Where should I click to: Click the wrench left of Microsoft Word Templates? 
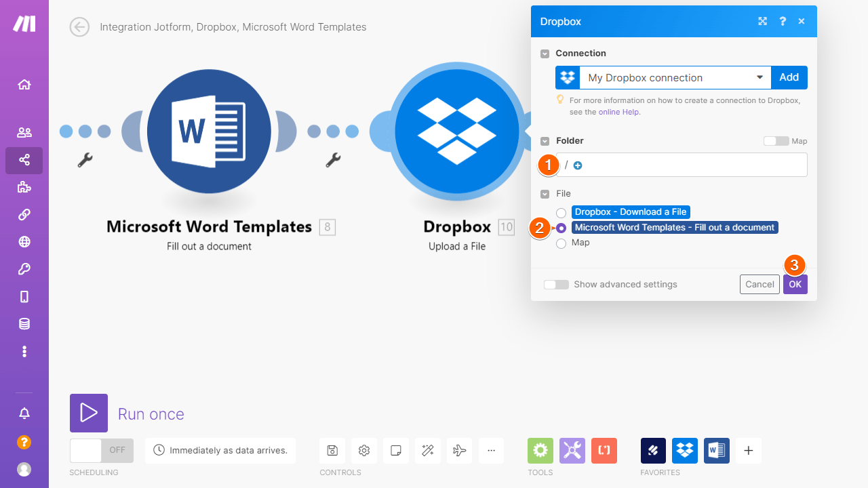(85, 160)
